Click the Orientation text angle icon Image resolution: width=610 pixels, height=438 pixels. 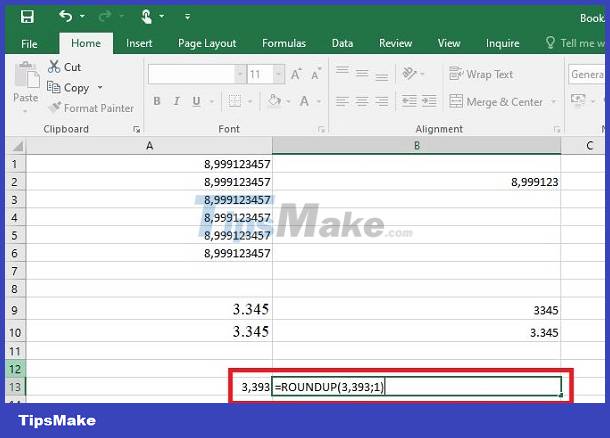point(410,73)
